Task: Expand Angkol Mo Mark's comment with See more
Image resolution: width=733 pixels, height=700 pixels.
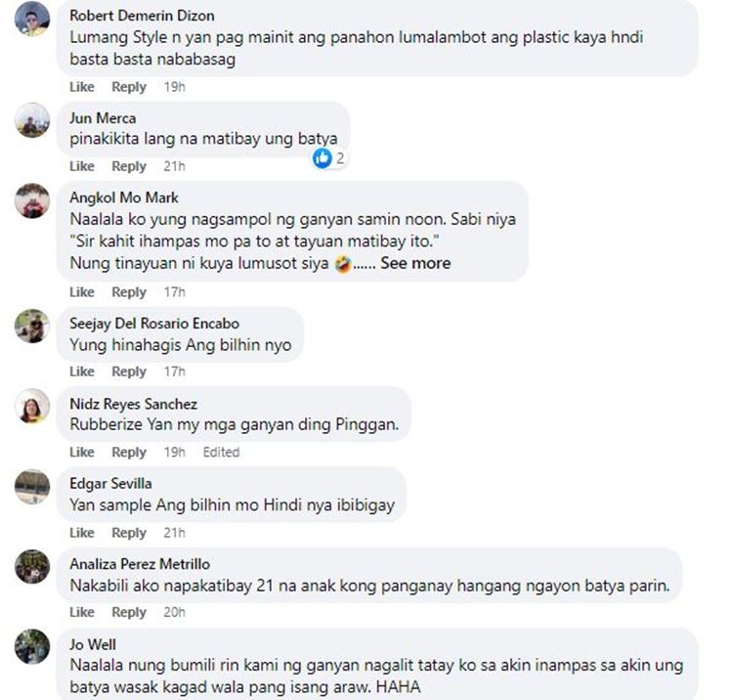Action: (415, 263)
